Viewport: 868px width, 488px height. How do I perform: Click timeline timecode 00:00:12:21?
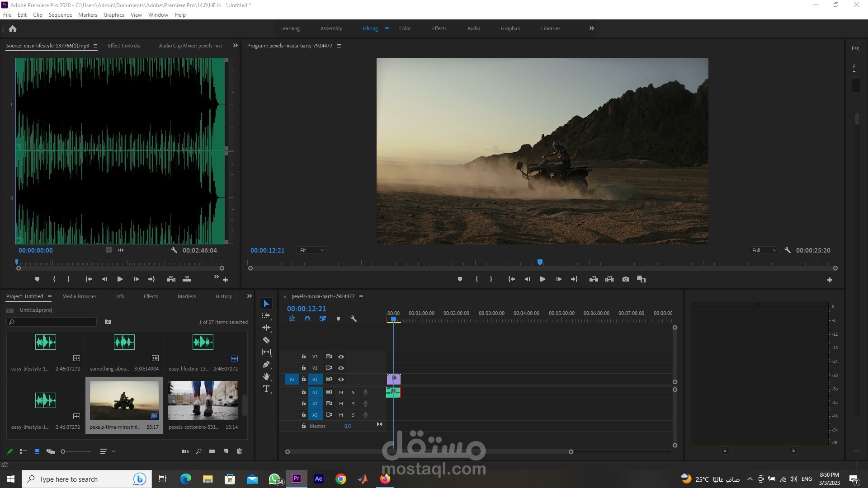click(x=307, y=309)
